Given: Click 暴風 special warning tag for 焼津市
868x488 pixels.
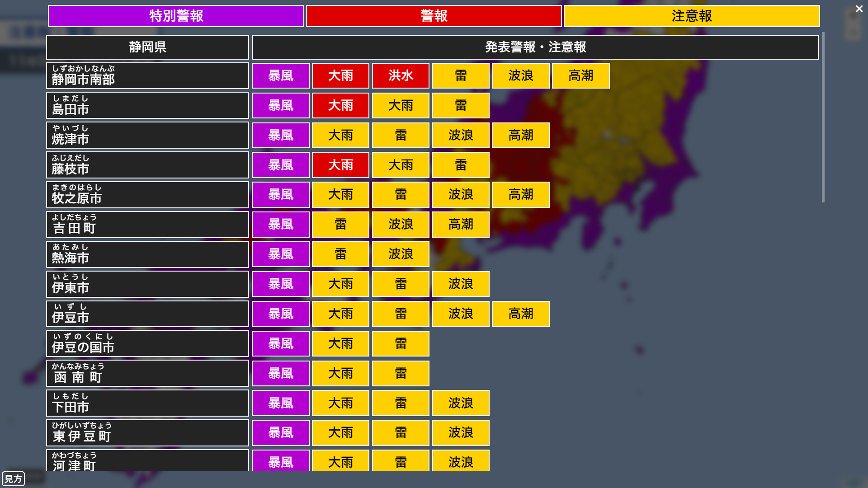Looking at the screenshot, I should tap(280, 135).
